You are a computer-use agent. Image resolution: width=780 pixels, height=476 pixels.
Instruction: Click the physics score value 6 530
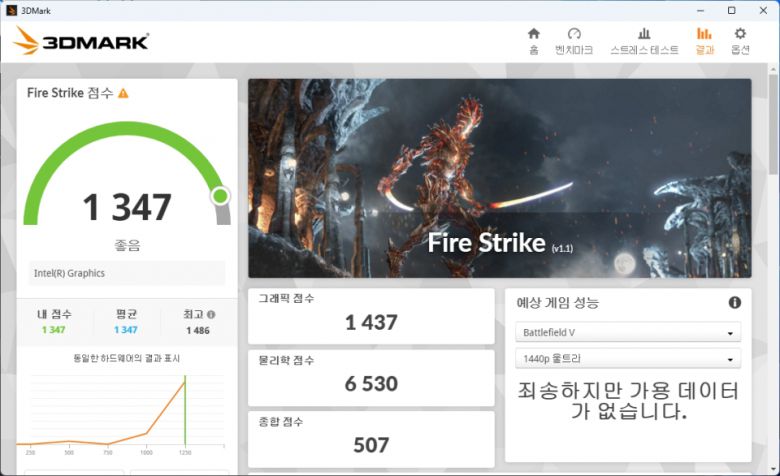pyautogui.click(x=371, y=384)
